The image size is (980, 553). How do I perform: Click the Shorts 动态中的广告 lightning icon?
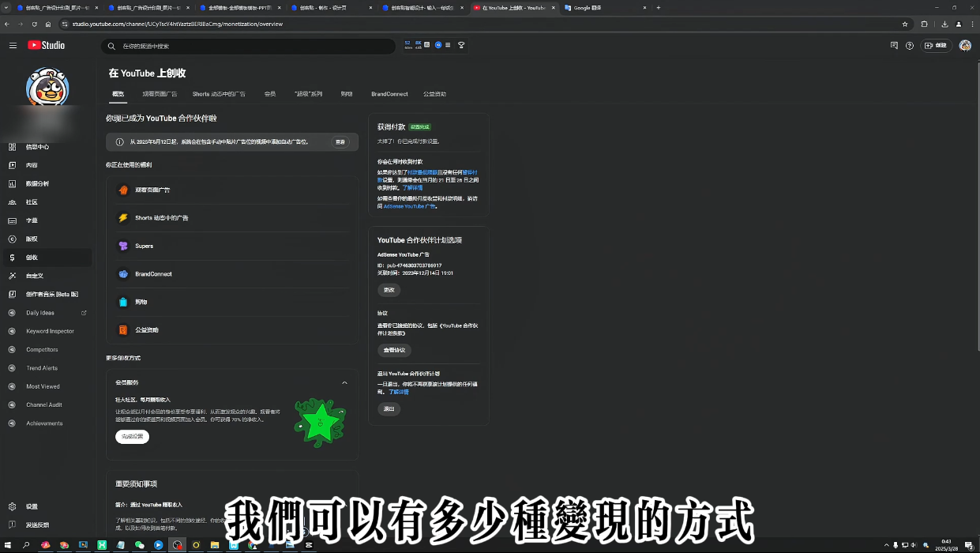point(124,218)
